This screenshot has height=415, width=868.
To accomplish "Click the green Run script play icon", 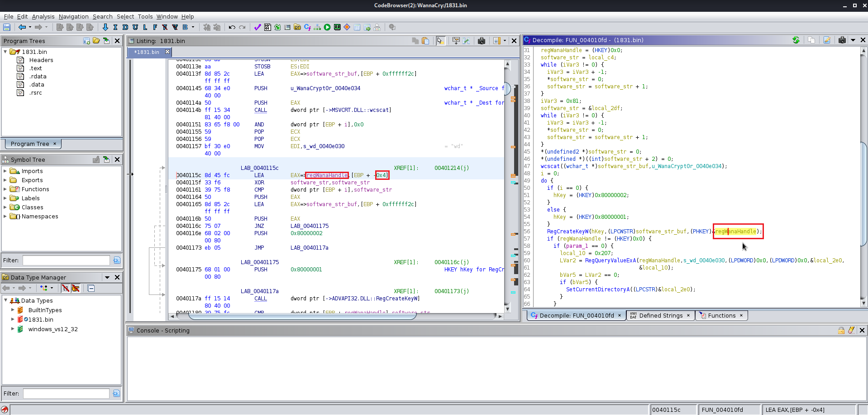I will (x=327, y=27).
